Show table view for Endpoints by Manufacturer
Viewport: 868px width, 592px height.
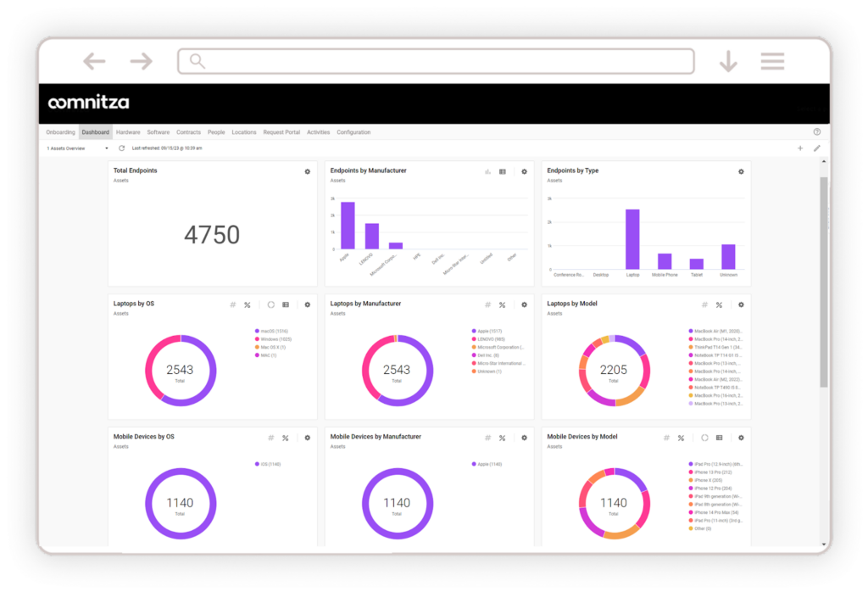pos(503,171)
